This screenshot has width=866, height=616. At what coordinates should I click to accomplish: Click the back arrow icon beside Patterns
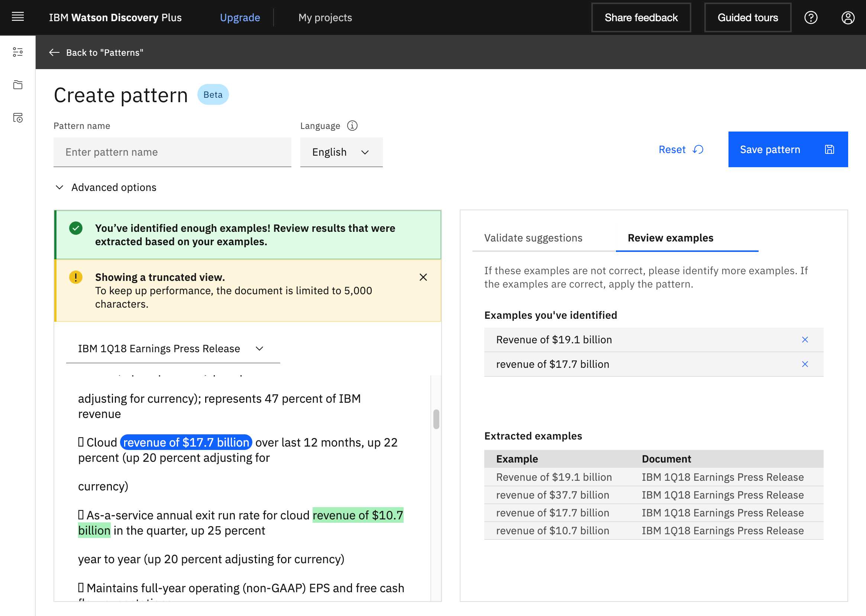click(x=54, y=52)
